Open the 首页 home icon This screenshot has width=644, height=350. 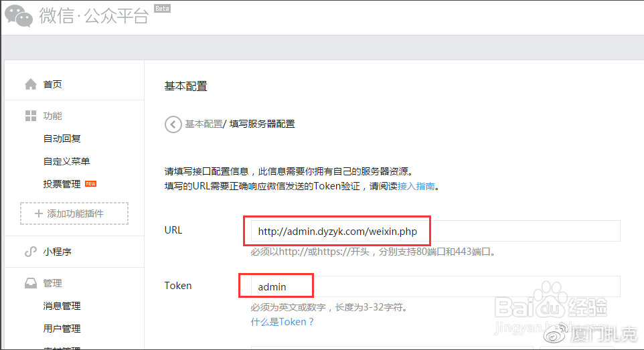click(x=31, y=84)
